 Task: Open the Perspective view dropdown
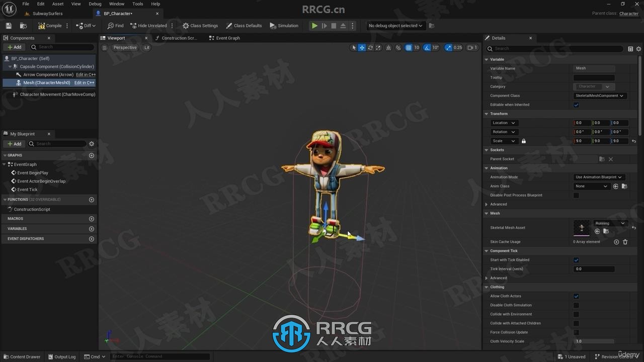point(125,48)
